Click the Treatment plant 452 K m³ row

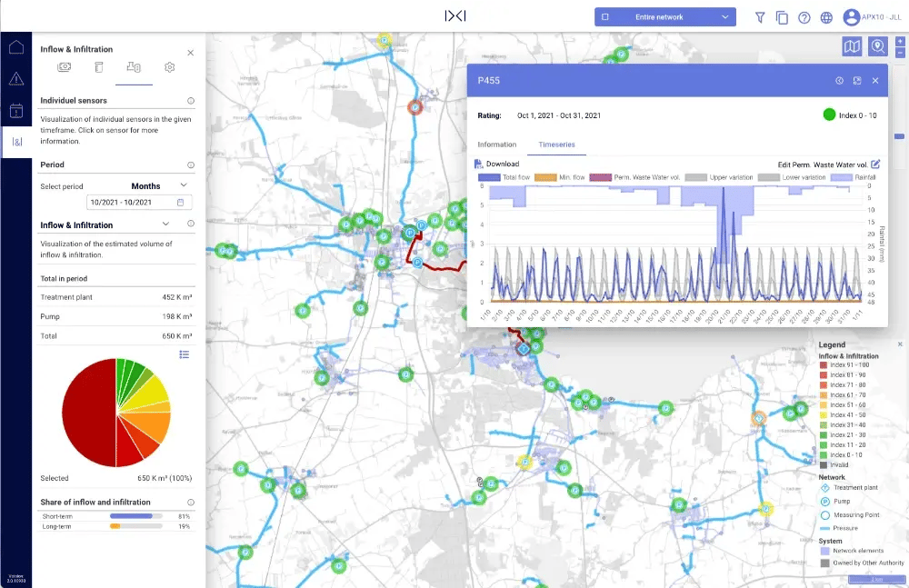(x=116, y=297)
